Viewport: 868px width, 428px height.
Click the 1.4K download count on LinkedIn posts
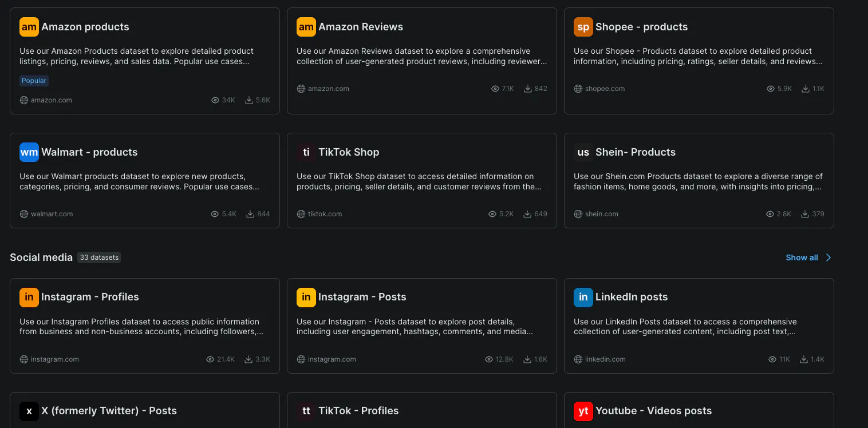818,359
